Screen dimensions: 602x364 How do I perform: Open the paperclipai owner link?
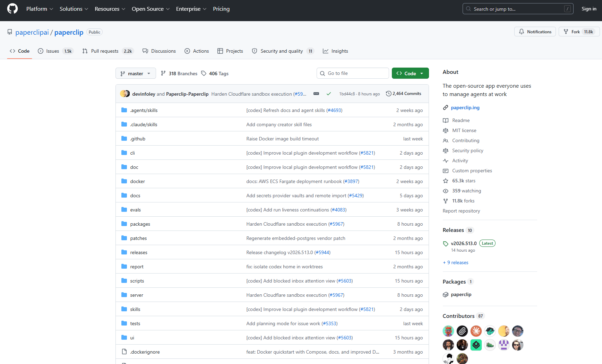tap(32, 32)
